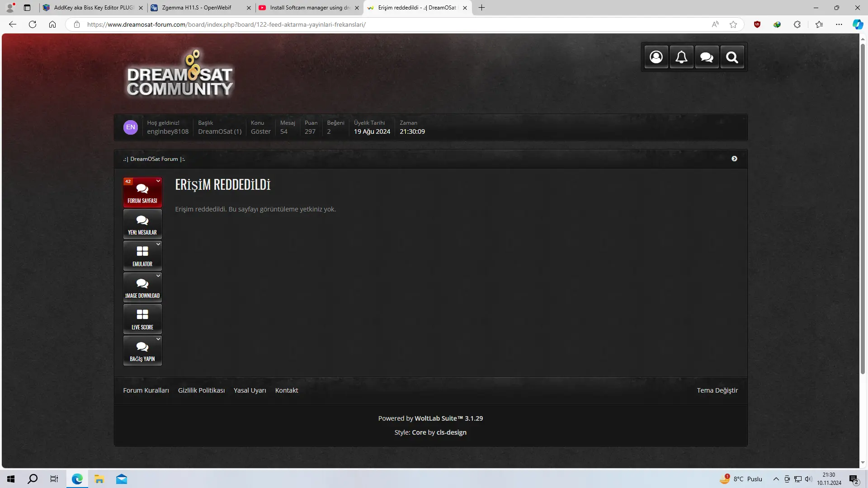
Task: Open the user profile icon in forum header
Action: tap(656, 57)
